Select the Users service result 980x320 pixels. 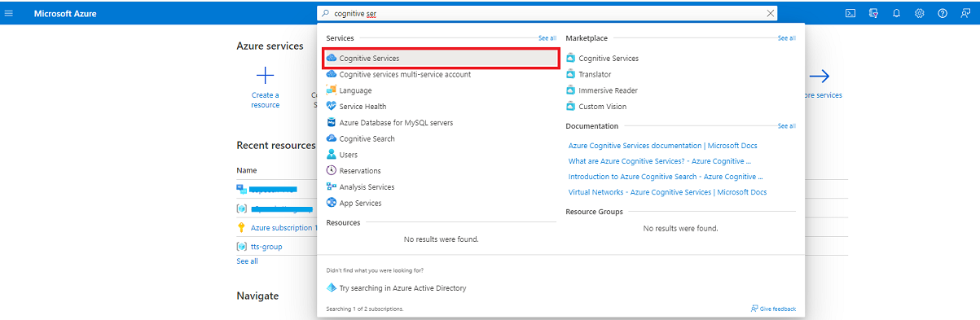(348, 155)
